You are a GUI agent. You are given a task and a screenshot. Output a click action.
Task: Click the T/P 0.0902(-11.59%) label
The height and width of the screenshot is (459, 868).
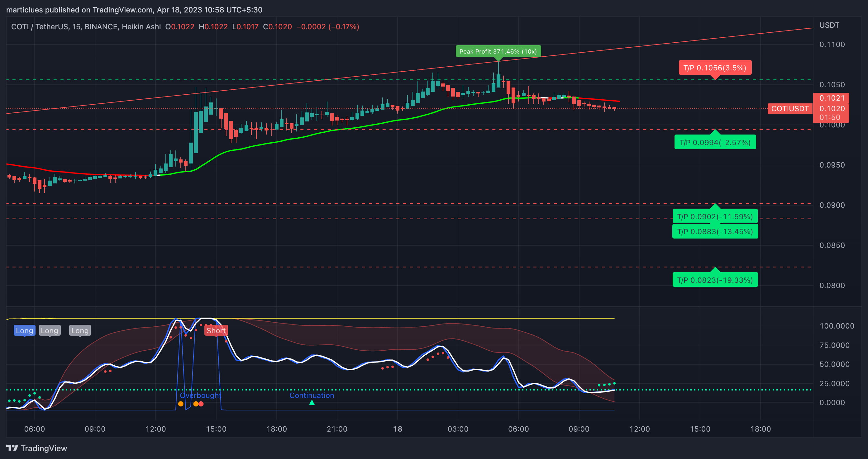715,216
